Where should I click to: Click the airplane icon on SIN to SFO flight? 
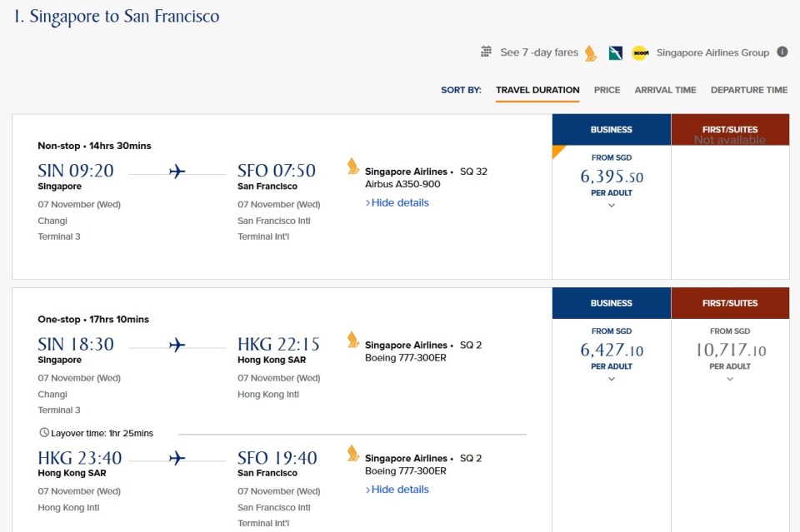click(177, 172)
